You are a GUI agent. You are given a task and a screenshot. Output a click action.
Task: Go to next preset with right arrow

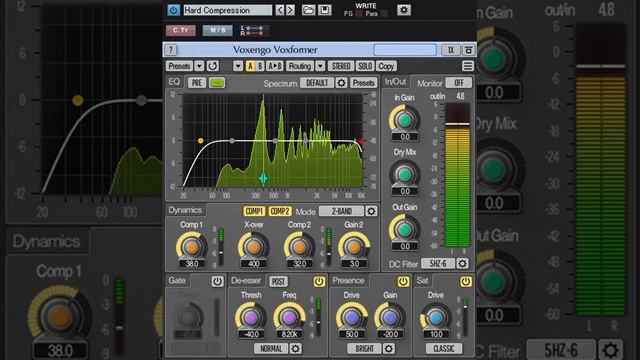pyautogui.click(x=290, y=10)
